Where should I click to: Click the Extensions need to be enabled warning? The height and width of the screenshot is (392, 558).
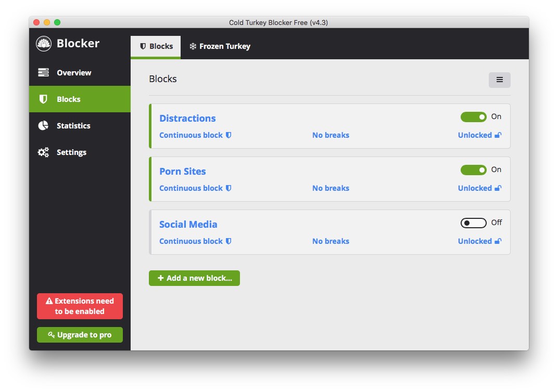click(80, 306)
